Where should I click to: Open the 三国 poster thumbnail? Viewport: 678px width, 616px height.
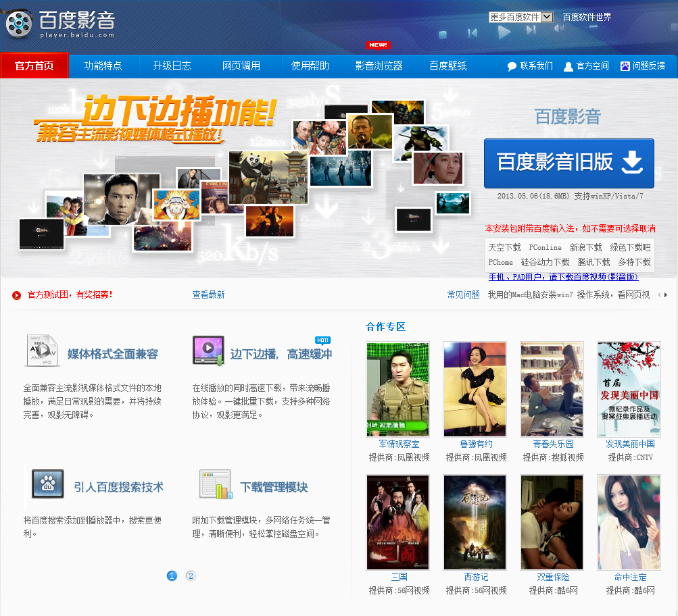(x=397, y=522)
